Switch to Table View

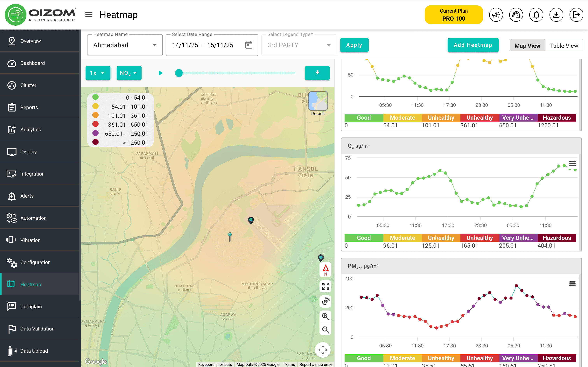[x=564, y=45]
